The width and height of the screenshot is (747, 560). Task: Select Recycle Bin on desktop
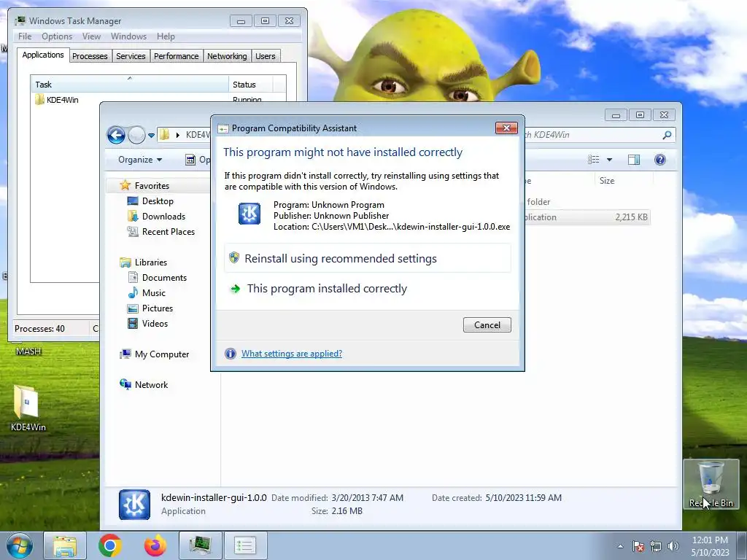(711, 484)
